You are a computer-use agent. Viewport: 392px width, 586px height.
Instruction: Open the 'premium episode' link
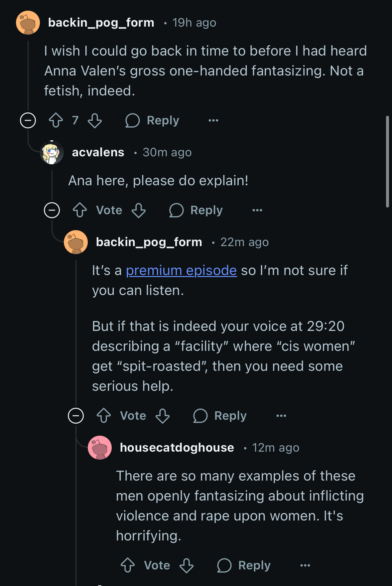(x=181, y=271)
